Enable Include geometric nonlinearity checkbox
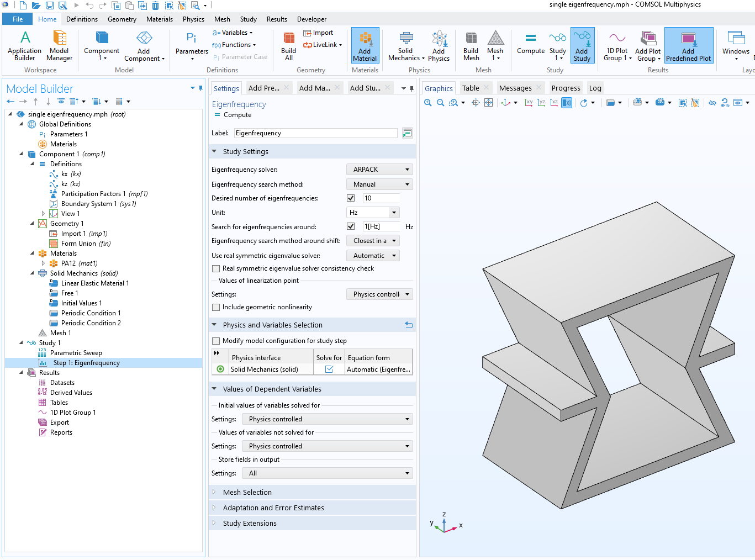This screenshot has height=560, width=755. [x=216, y=308]
